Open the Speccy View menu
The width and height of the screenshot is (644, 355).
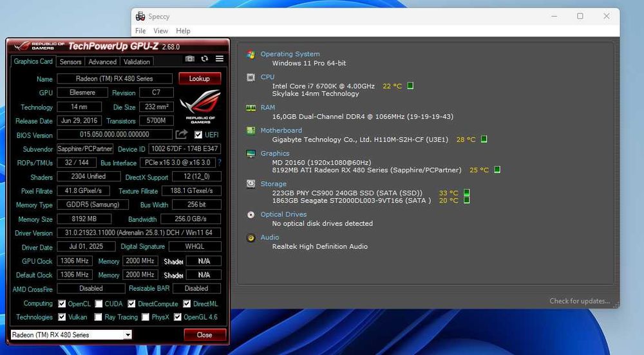pos(160,31)
